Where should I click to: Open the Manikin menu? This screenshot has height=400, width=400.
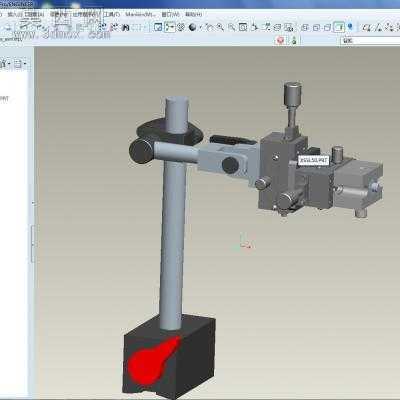coord(140,15)
